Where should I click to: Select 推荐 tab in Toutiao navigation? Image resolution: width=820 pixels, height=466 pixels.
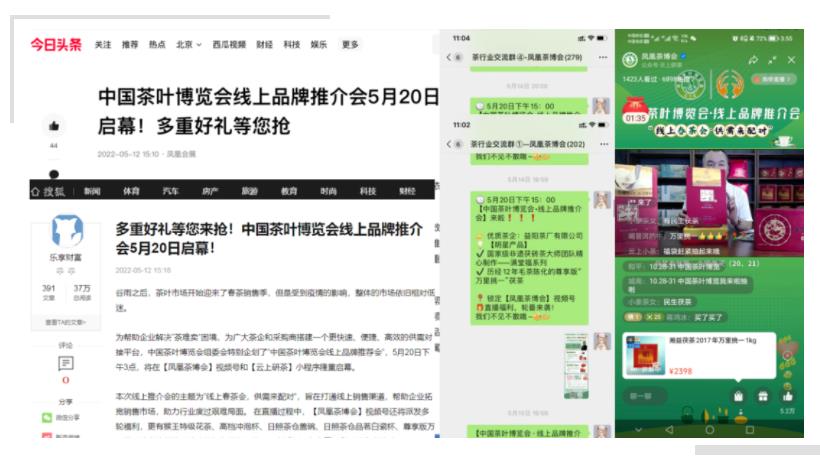[x=130, y=44]
